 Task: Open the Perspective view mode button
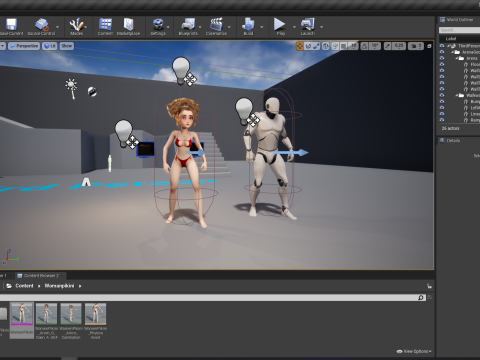pos(24,46)
